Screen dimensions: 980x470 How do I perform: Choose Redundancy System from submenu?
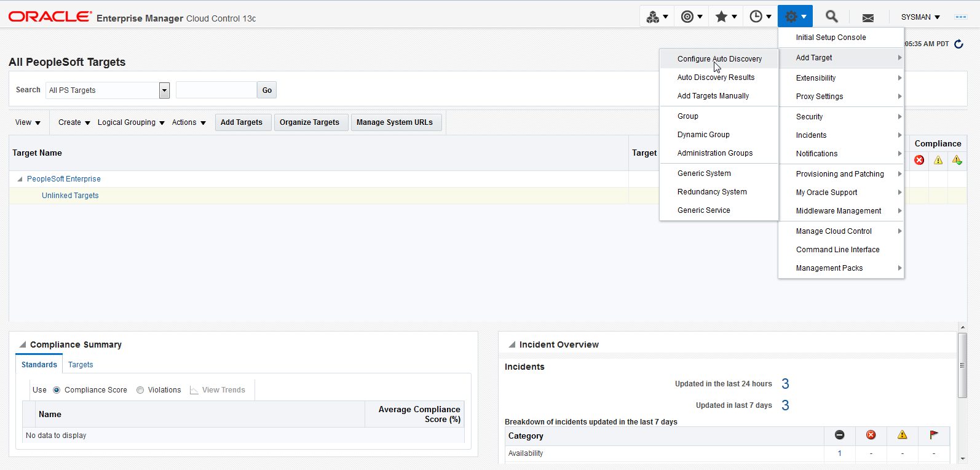[719, 192]
